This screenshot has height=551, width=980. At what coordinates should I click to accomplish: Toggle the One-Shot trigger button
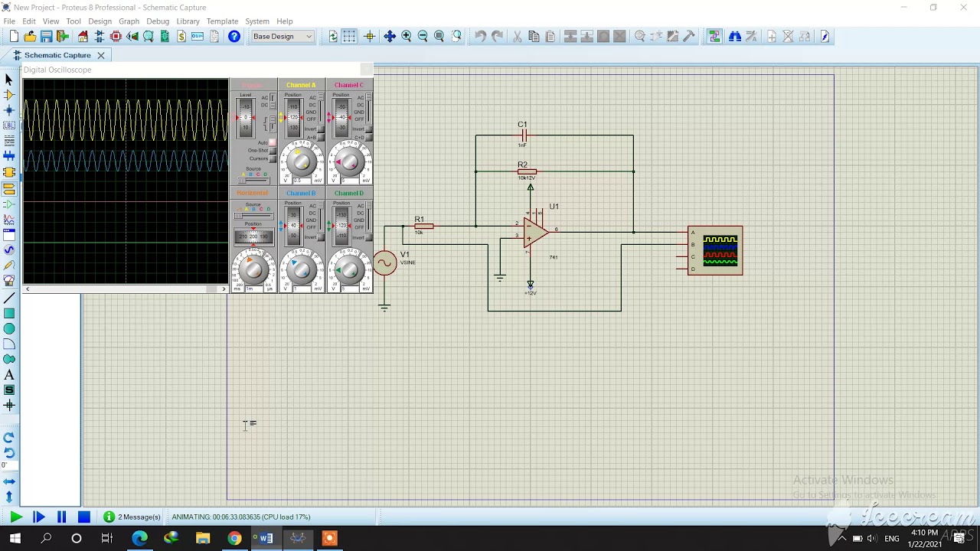(x=272, y=151)
